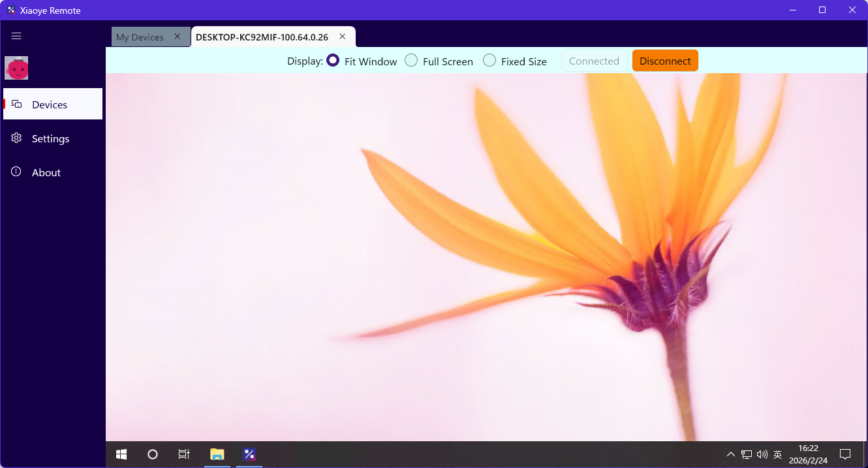This screenshot has width=868, height=468.
Task: Click the remote volume speaker icon
Action: pos(762,454)
